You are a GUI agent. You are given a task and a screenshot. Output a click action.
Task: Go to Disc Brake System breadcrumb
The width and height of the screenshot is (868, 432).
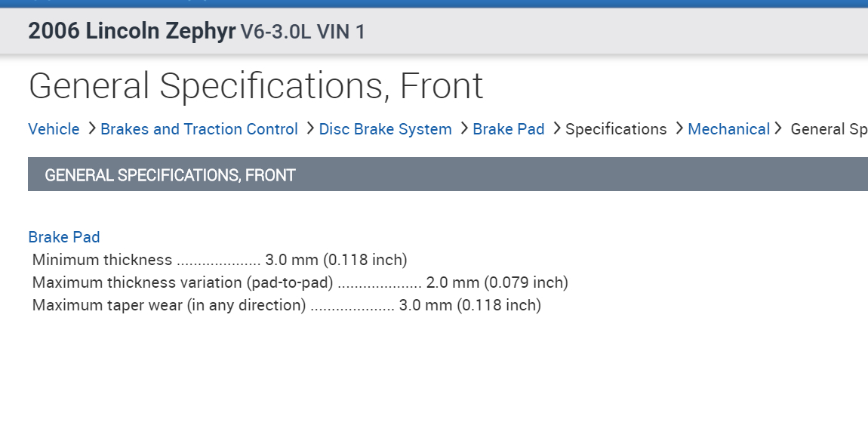[x=385, y=129]
